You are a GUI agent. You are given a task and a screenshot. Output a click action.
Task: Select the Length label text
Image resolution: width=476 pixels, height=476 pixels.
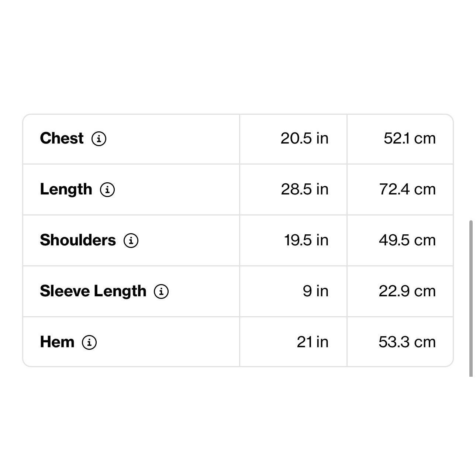(66, 189)
